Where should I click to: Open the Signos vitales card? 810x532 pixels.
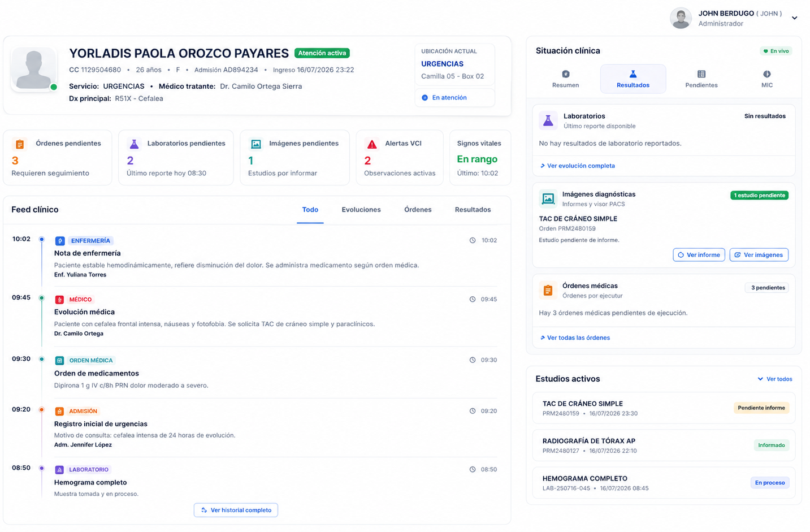coord(480,158)
